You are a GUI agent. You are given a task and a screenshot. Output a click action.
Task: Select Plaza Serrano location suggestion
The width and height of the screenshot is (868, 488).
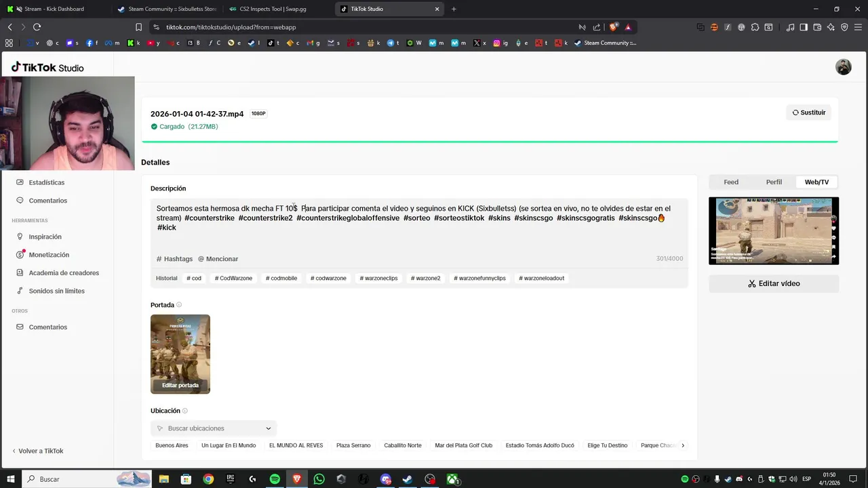(353, 445)
